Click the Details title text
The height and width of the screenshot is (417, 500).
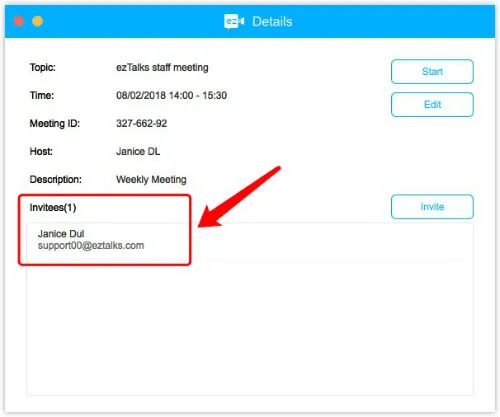(272, 22)
